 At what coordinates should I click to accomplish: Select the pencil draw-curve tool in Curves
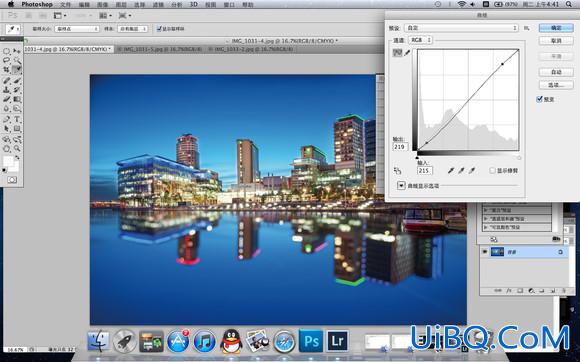407,53
